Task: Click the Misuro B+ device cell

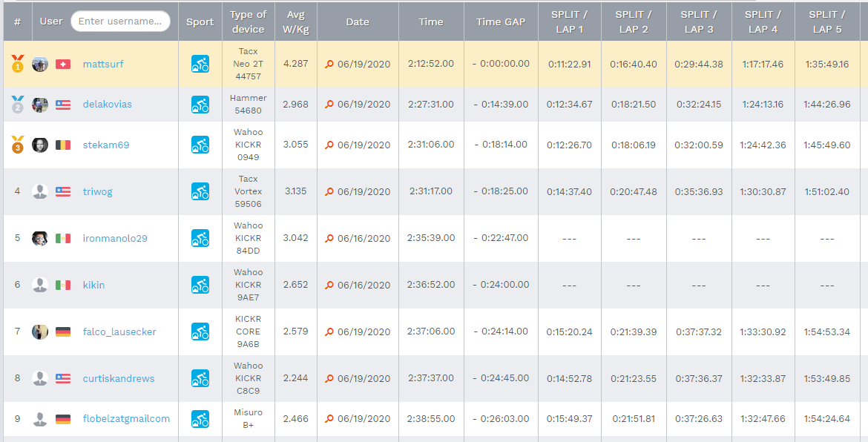Action: (248, 419)
